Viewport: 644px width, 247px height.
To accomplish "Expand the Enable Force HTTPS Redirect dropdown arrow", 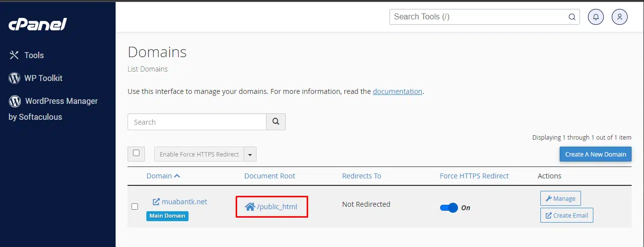I will pyautogui.click(x=250, y=155).
